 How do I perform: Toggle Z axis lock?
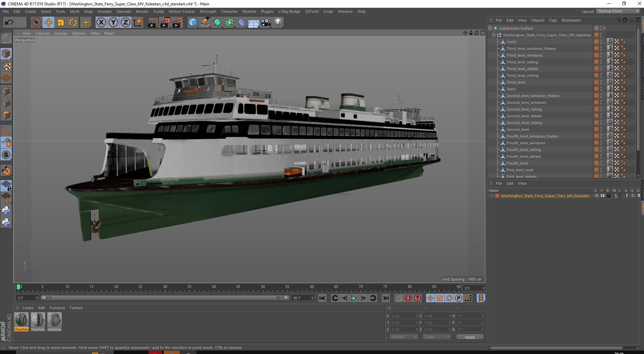click(126, 23)
